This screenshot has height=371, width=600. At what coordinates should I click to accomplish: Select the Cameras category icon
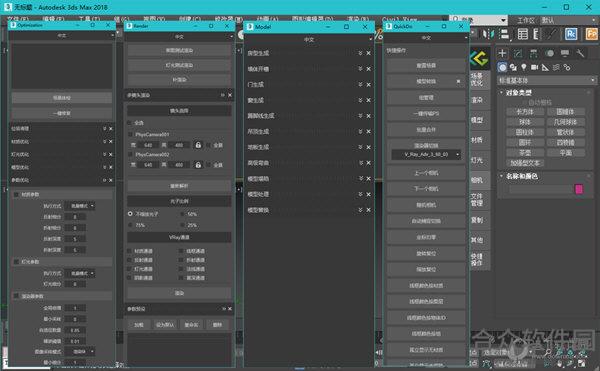pos(535,68)
